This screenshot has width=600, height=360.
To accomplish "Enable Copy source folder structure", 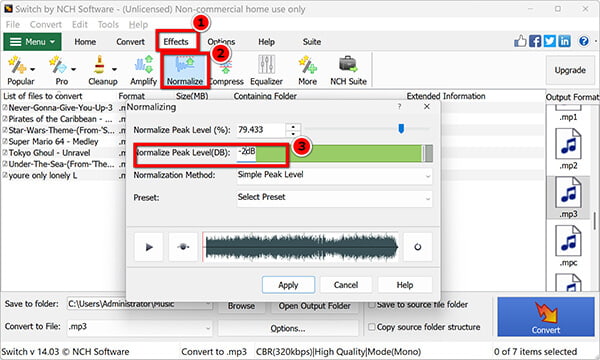I will 371,327.
